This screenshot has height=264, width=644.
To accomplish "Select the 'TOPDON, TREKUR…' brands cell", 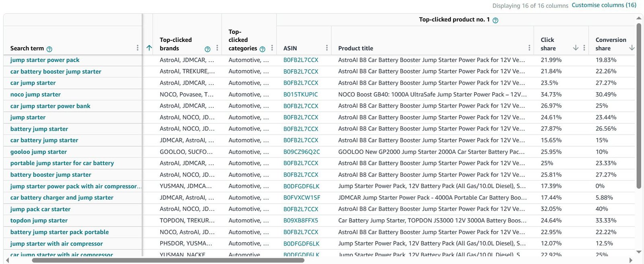I will pyautogui.click(x=187, y=221).
